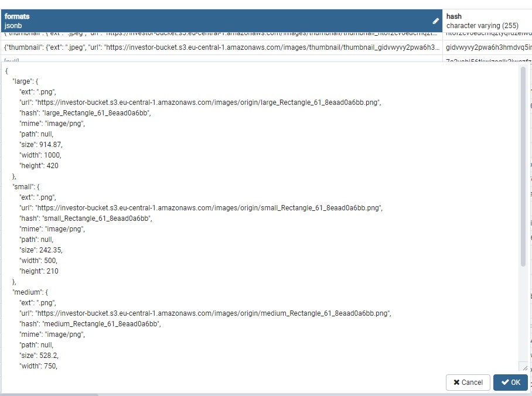Viewport: 532px width, 396px height.
Task: Cancel the JSON cell editor
Action: coord(468,383)
